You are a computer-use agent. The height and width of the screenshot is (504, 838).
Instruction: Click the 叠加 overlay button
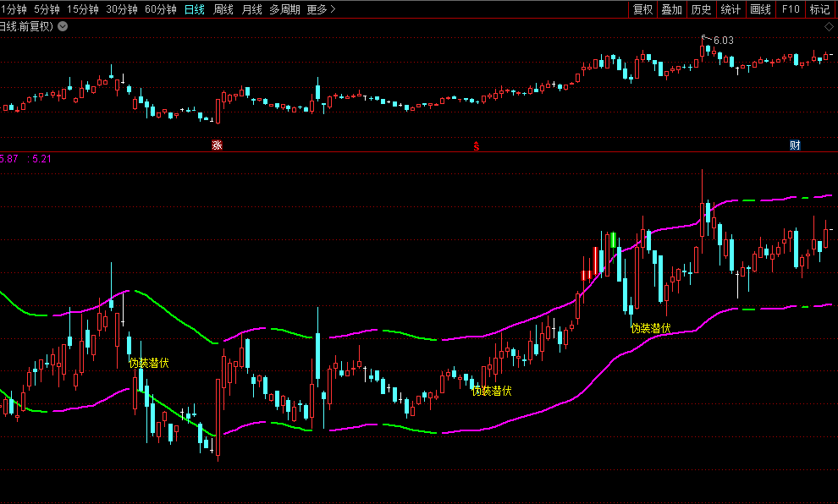click(x=672, y=9)
